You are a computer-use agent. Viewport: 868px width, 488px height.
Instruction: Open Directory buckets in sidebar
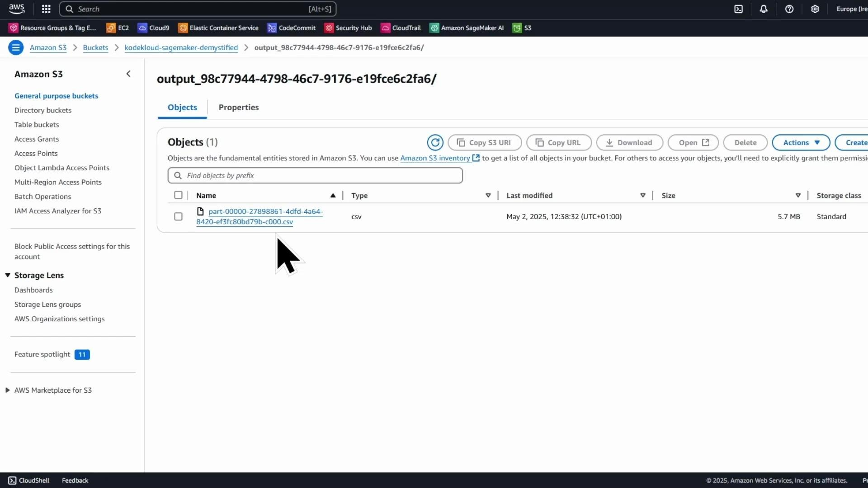[x=43, y=110]
